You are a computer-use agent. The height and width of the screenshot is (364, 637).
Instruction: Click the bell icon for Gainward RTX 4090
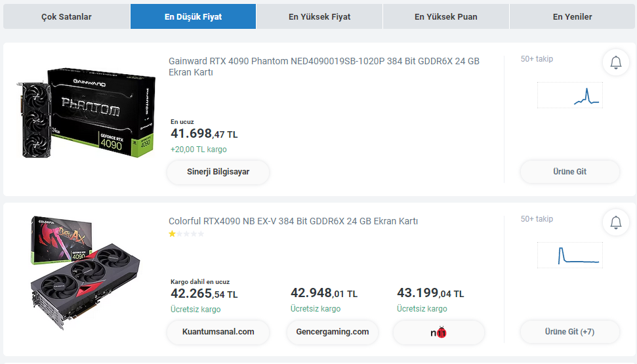[616, 62]
